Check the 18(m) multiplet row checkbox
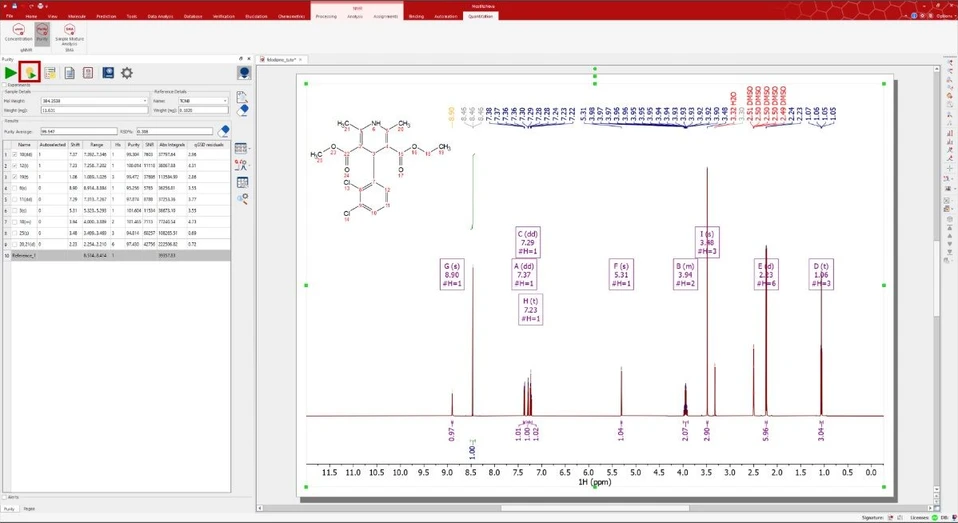The image size is (958, 523). [15, 221]
